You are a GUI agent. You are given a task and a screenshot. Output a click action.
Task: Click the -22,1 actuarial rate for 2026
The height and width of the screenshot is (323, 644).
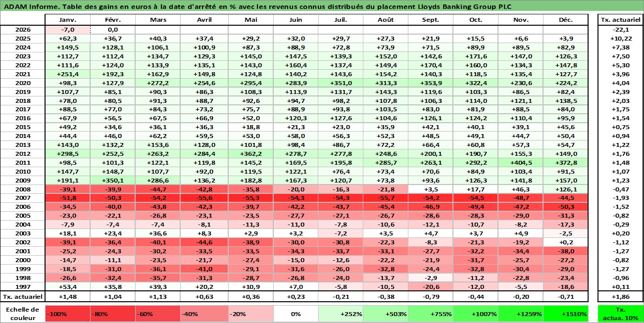[x=621, y=30]
